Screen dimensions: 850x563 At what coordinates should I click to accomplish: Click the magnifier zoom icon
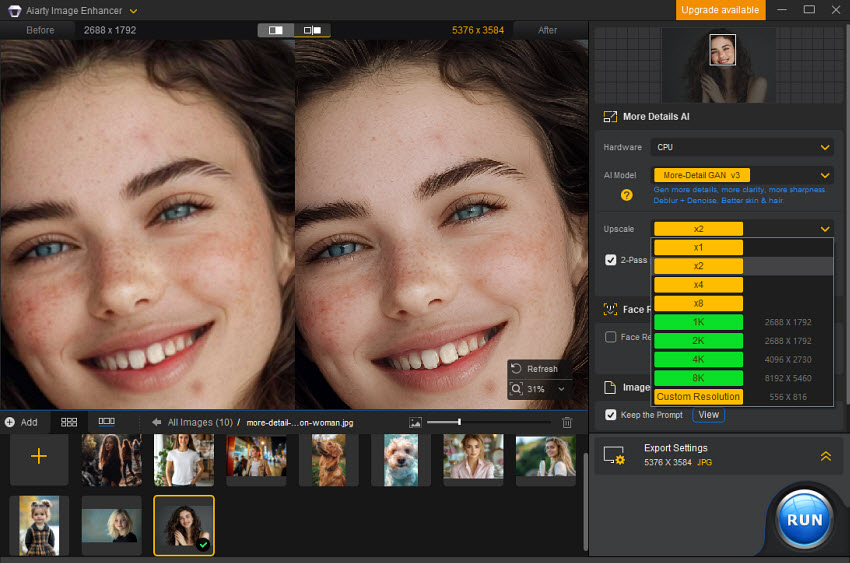coord(516,389)
